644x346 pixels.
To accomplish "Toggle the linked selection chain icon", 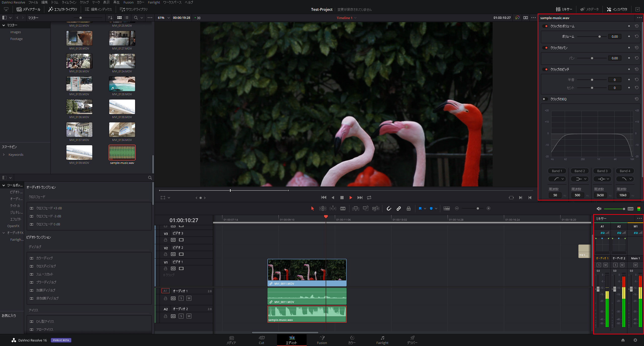I will [399, 208].
